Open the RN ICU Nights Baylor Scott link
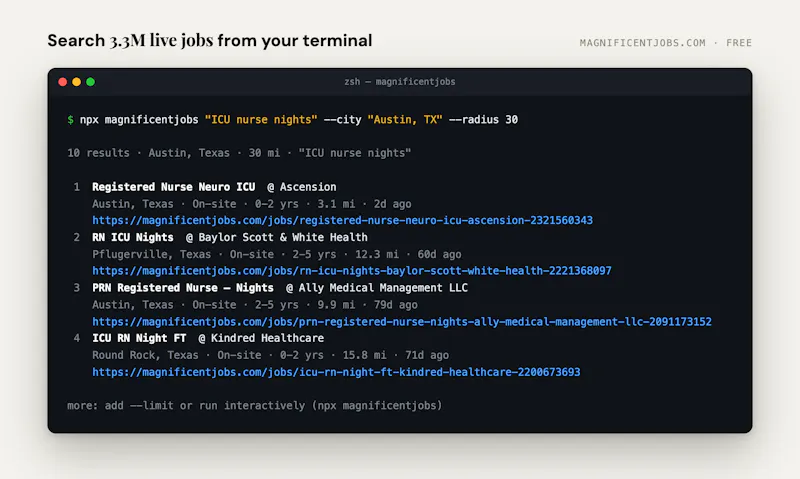 [352, 271]
